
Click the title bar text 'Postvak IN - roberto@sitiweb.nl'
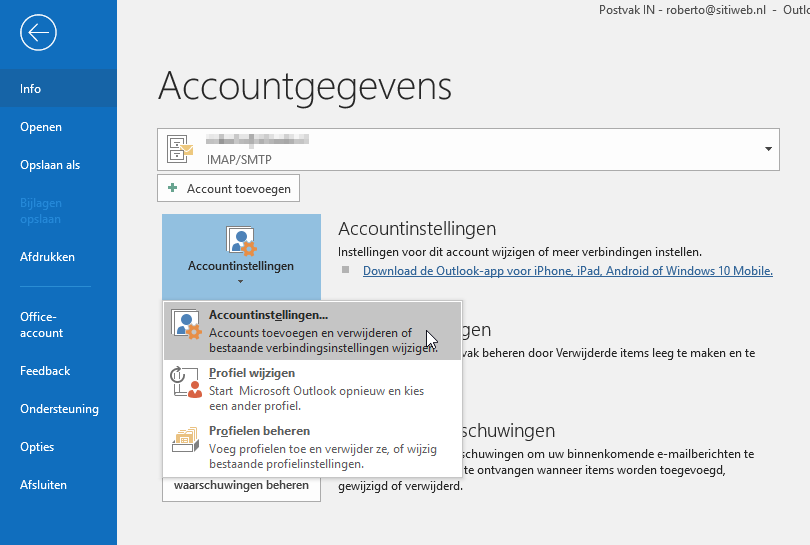click(682, 10)
